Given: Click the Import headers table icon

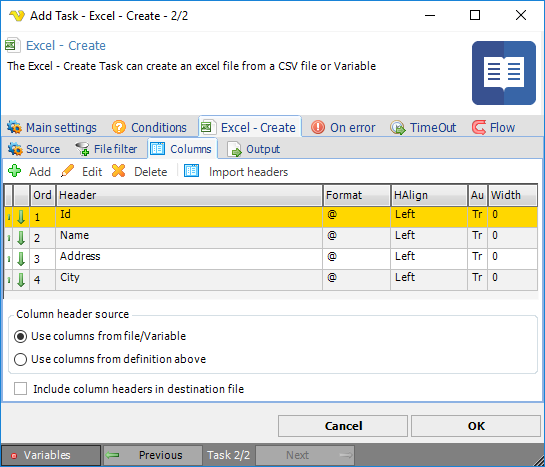Looking at the screenshot, I should [x=192, y=171].
